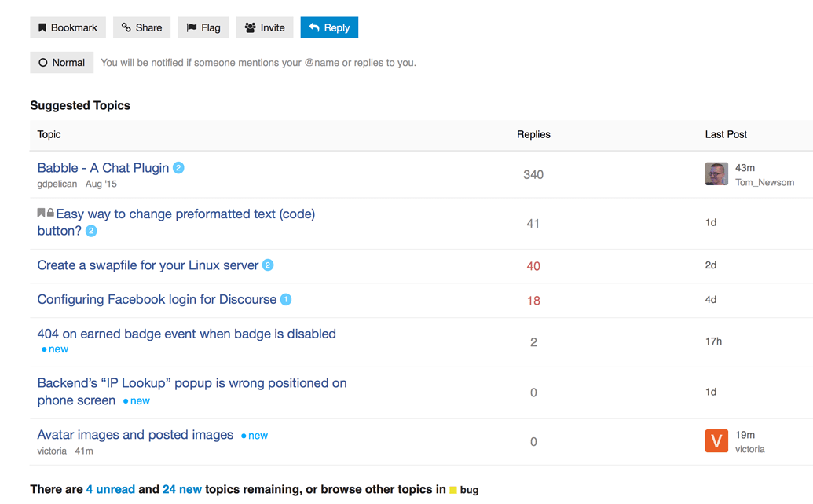Open Avatar images and posted images topic
Viewport: 813px width, 504px height.
(135, 435)
